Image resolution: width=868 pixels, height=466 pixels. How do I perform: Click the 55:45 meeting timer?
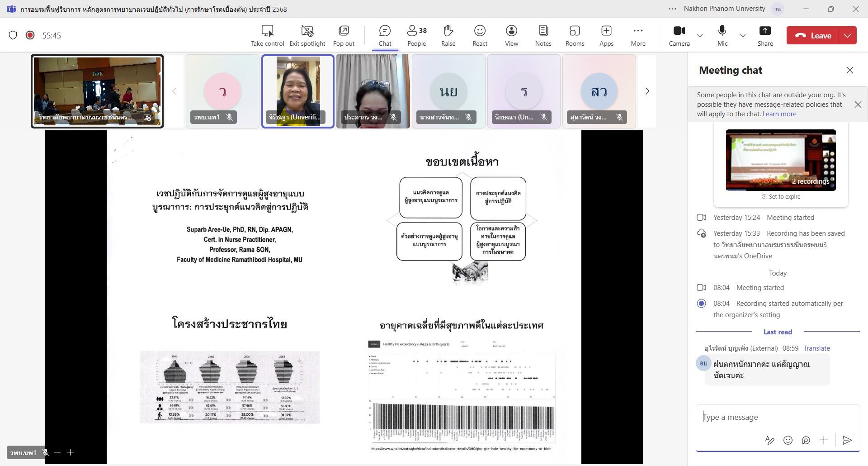52,35
